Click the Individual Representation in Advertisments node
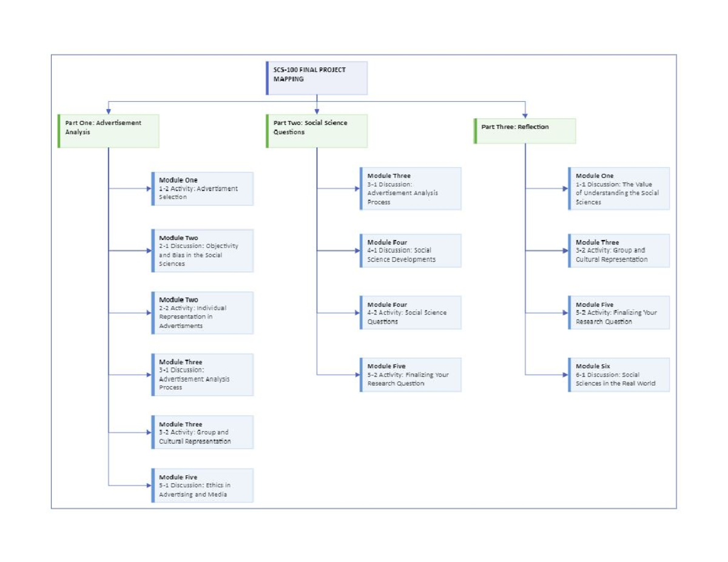The width and height of the screenshot is (728, 562). 202,312
